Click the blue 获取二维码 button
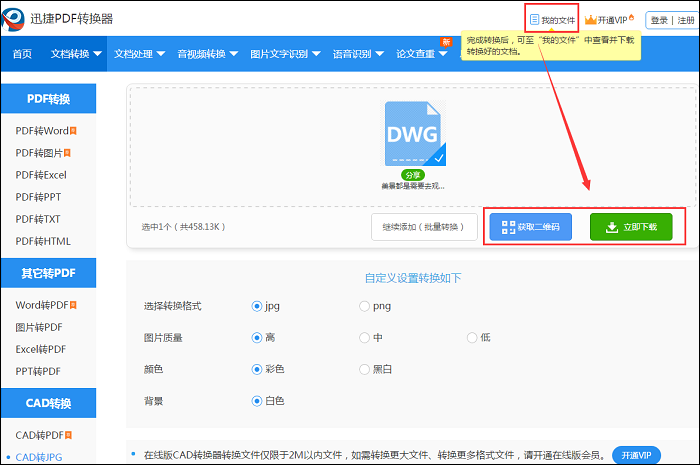Screen dimensions: 700x465 (530, 227)
